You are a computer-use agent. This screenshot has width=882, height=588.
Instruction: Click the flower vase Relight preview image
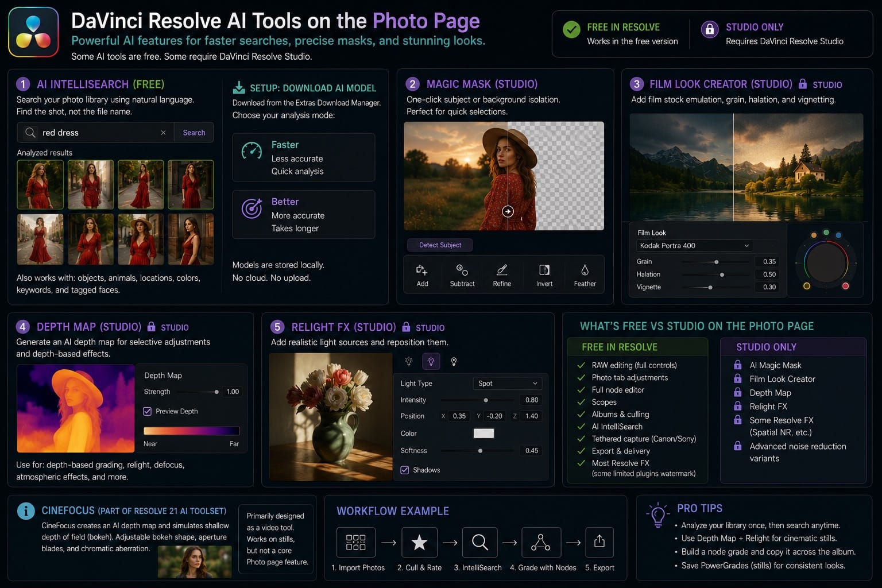[x=331, y=417]
